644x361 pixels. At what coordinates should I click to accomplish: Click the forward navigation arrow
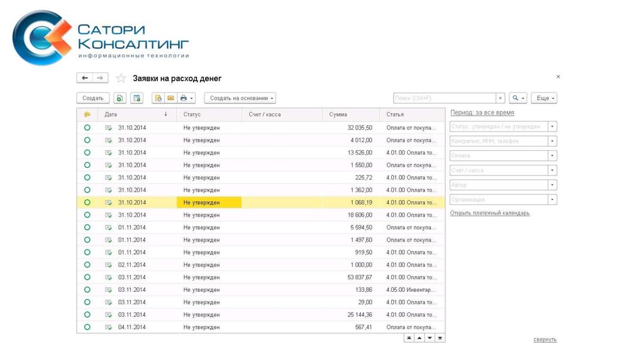tap(101, 78)
